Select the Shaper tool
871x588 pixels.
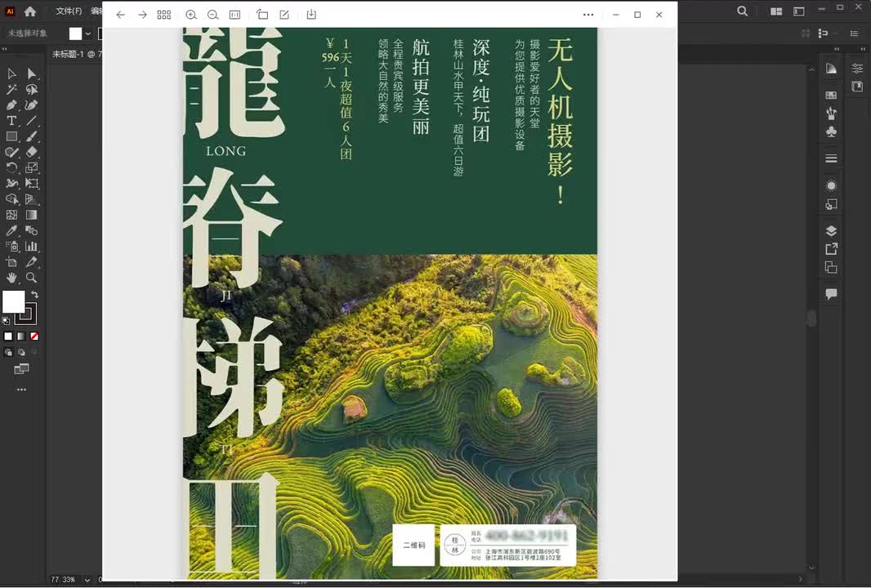click(x=11, y=152)
